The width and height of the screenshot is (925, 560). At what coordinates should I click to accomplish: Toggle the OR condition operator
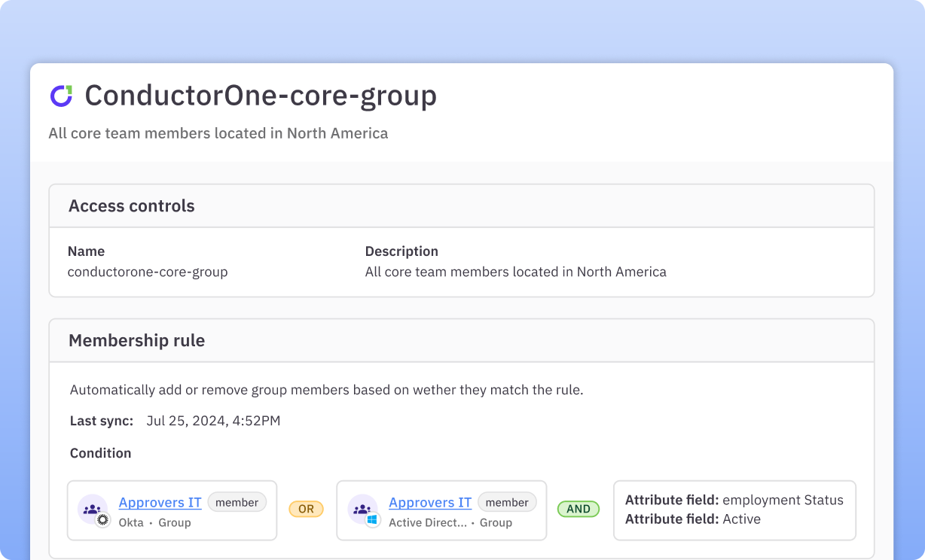(x=306, y=510)
